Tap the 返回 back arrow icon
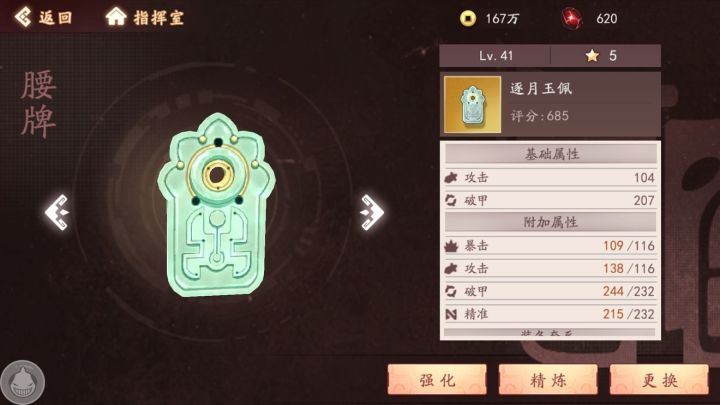 coord(22,17)
